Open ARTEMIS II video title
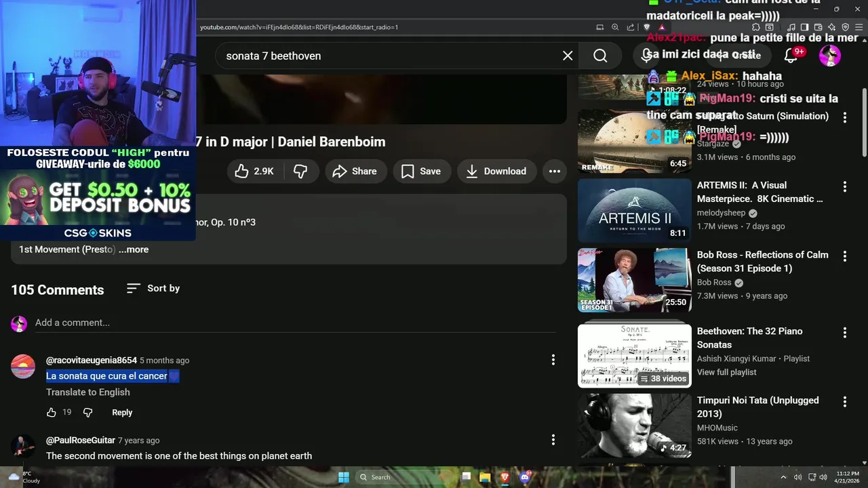The image size is (868, 488). point(759,192)
